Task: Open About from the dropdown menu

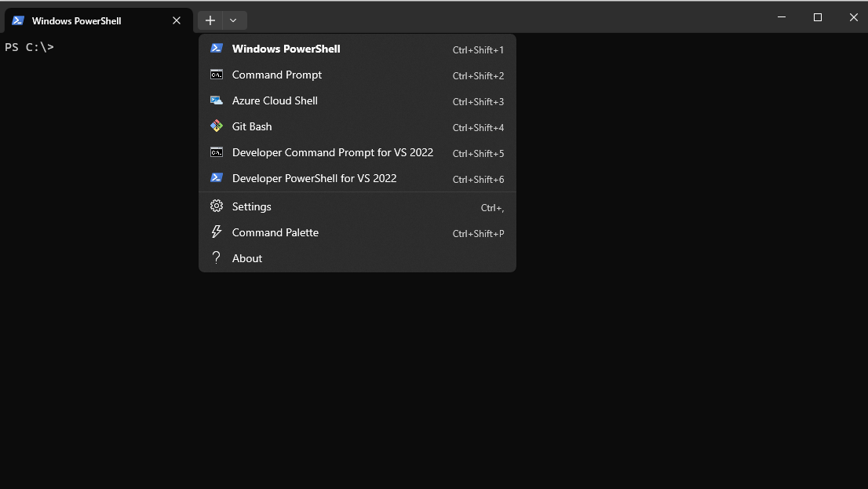Action: coord(246,257)
